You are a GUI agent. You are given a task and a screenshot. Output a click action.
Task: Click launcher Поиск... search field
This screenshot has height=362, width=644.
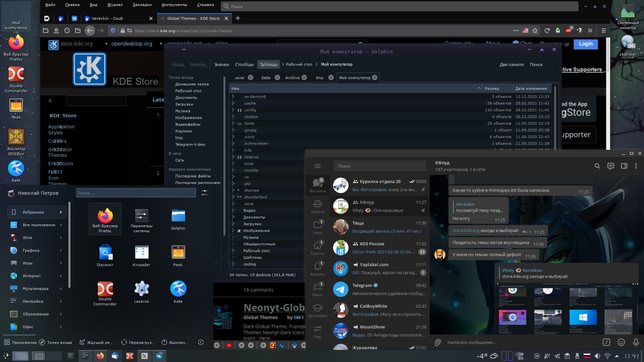click(x=136, y=193)
